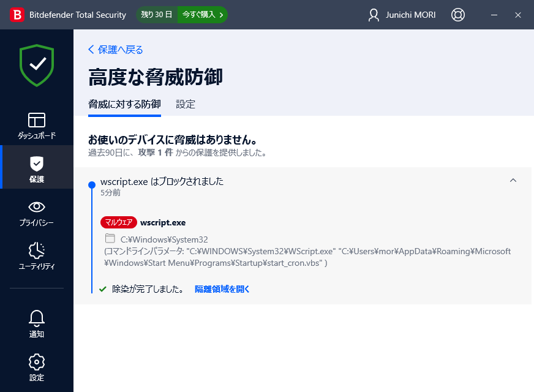This screenshot has height=392, width=534.
Task: Open the support lifebuoy icon
Action: (457, 15)
